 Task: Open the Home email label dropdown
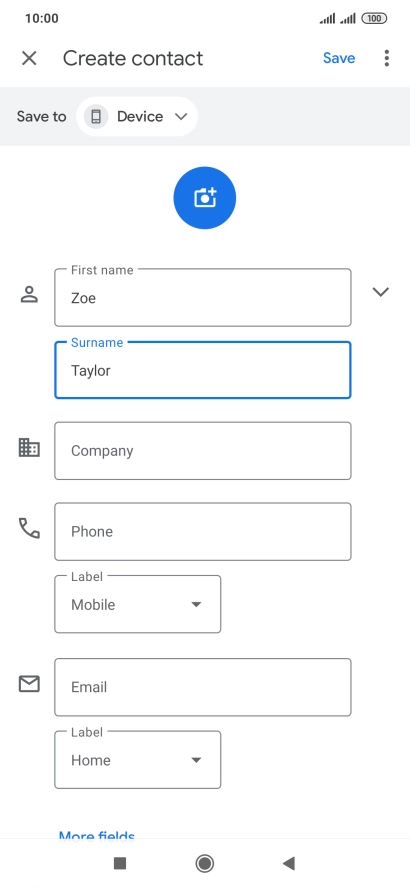coord(138,760)
